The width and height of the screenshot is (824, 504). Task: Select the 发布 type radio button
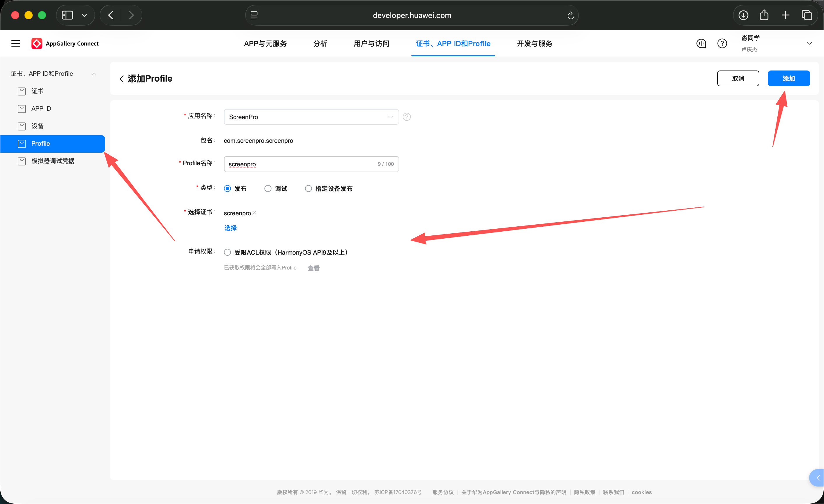tap(227, 188)
